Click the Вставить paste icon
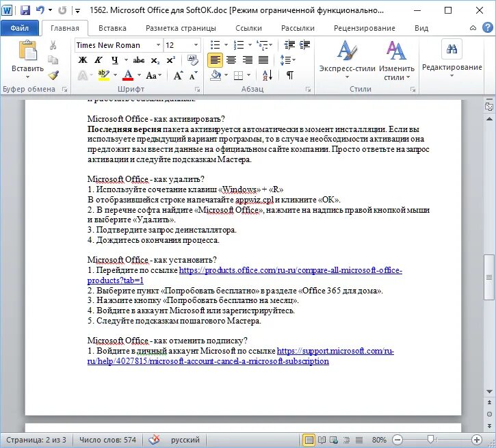The height and width of the screenshot is (448, 496). click(28, 51)
